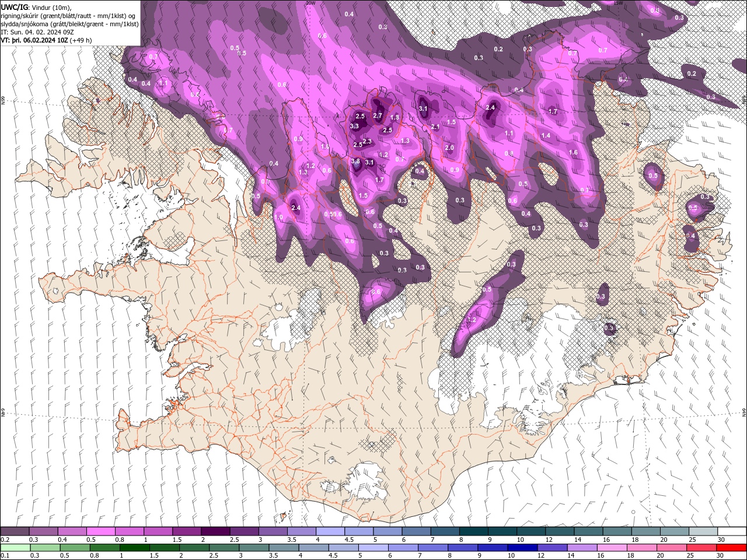Click the 15W longitude label
This screenshot has width=747, height=560.
[x=618, y=3]
